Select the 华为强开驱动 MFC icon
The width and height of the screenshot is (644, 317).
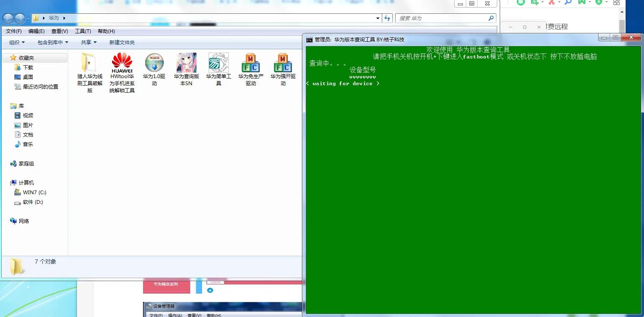pyautogui.click(x=283, y=63)
